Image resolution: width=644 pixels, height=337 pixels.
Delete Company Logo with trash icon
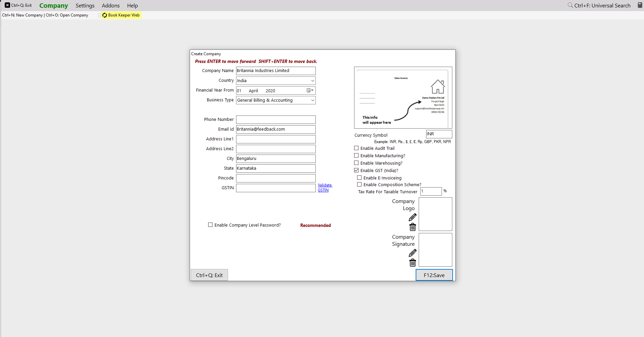[413, 227]
